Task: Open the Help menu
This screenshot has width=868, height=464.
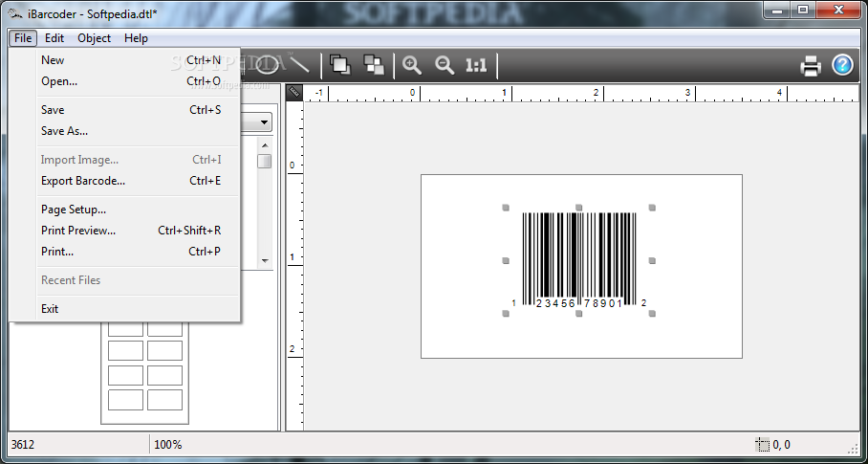Action: click(136, 38)
